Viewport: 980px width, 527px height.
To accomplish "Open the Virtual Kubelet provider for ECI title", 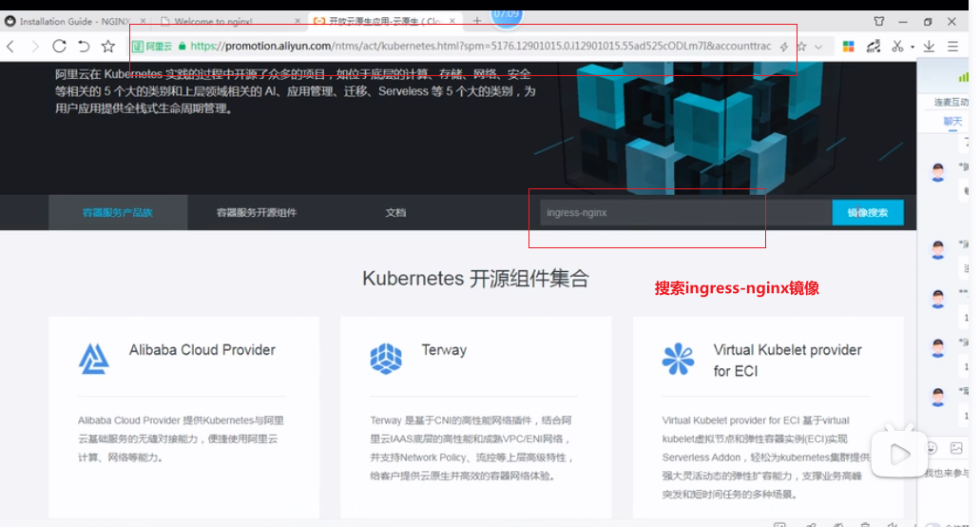I will [x=787, y=361].
